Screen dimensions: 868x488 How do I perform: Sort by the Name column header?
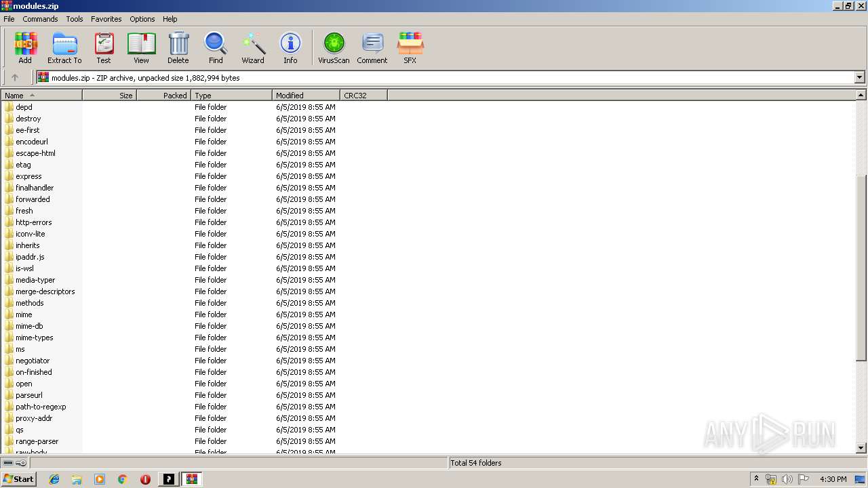(42, 95)
